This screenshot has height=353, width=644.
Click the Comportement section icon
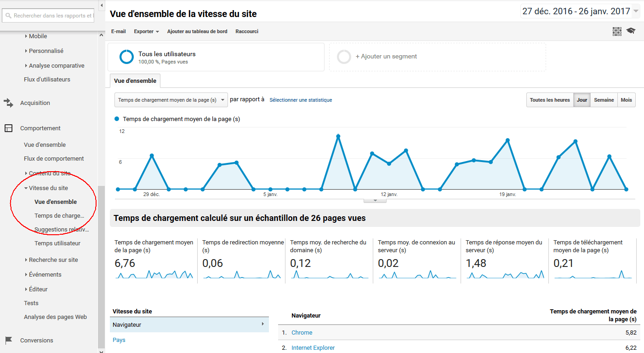[8, 127]
